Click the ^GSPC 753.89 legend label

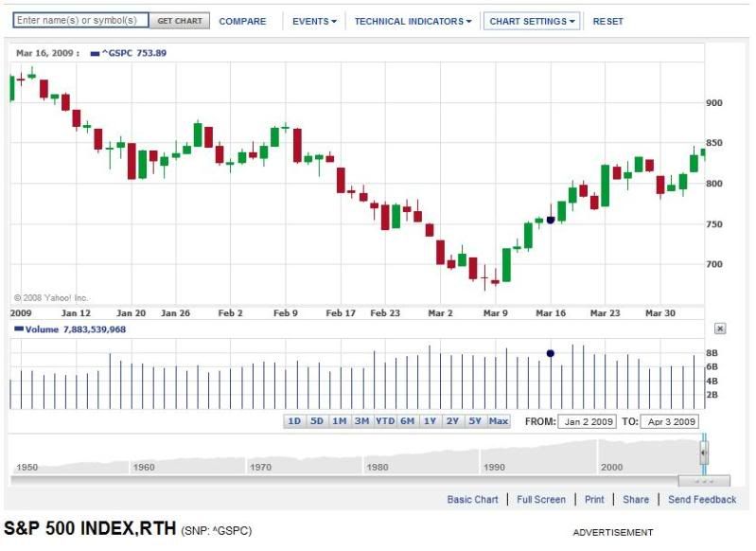tap(129, 53)
